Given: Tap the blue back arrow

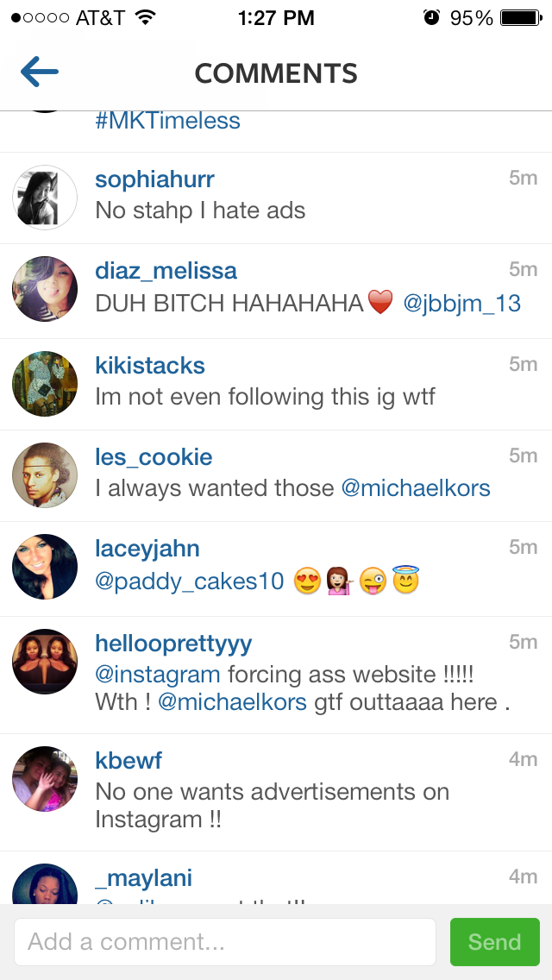Looking at the screenshot, I should (40, 72).
